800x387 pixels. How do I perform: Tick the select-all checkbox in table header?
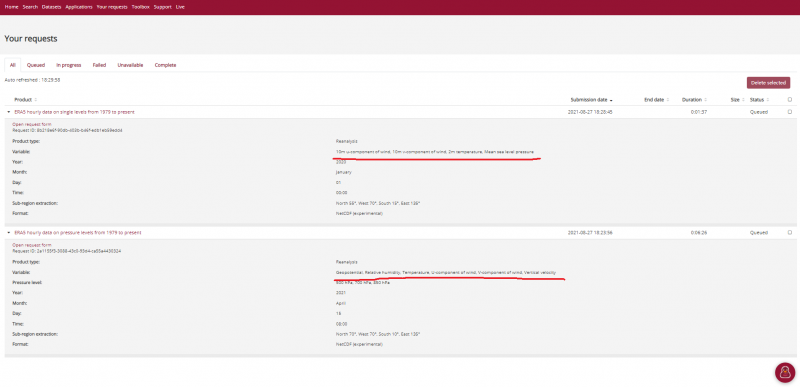pyautogui.click(x=790, y=100)
